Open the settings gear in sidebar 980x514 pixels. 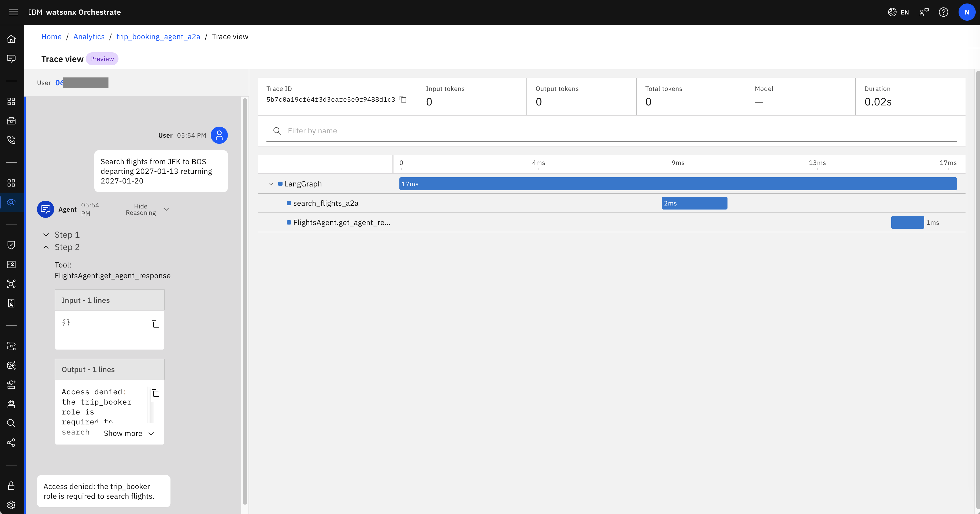(12, 505)
